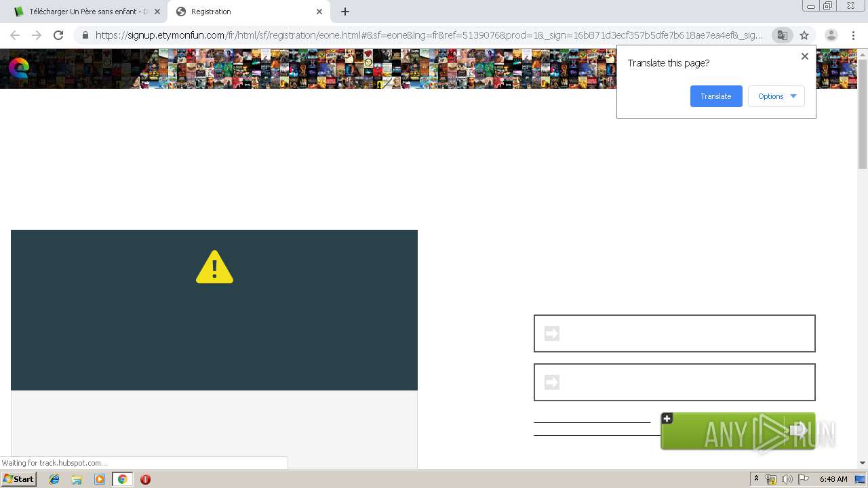Bookmark this page with the star icon
This screenshot has width=868, height=488.
point(804,35)
